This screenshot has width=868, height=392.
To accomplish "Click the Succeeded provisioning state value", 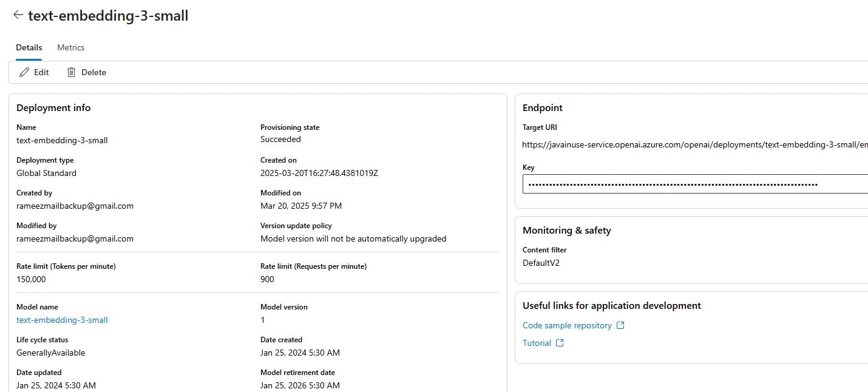I will click(x=280, y=139).
